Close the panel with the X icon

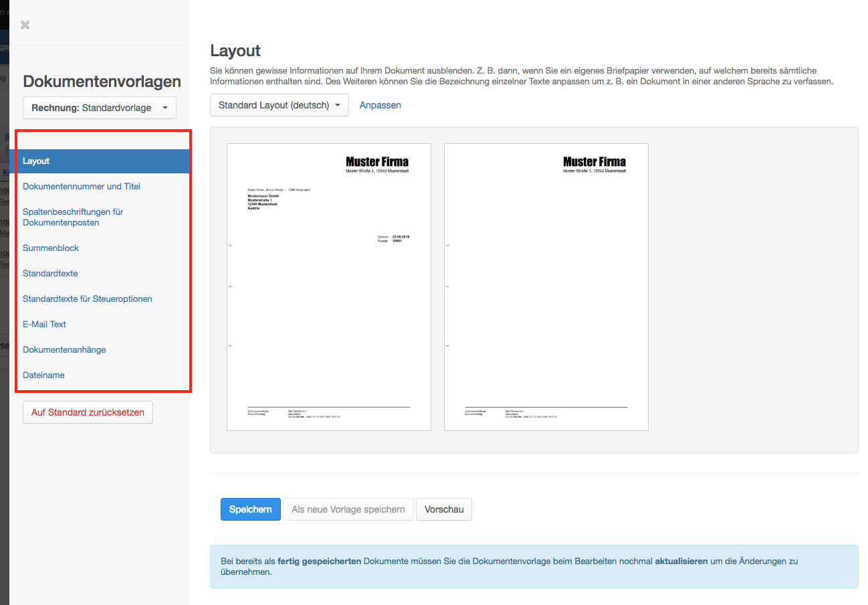pyautogui.click(x=25, y=25)
